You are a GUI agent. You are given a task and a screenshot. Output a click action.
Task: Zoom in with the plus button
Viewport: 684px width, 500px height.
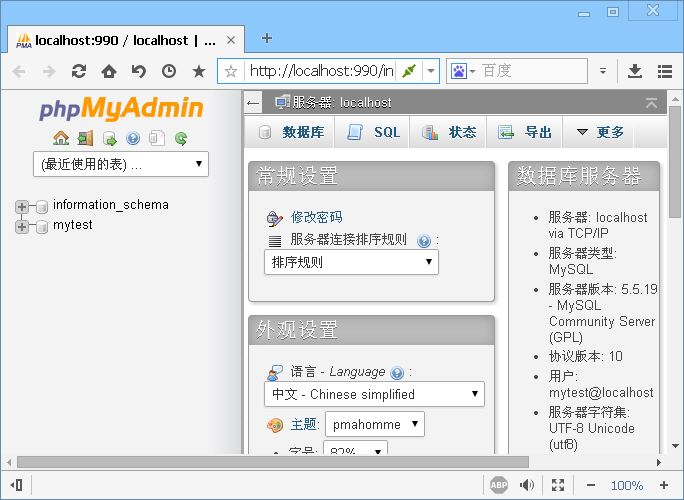[664, 485]
